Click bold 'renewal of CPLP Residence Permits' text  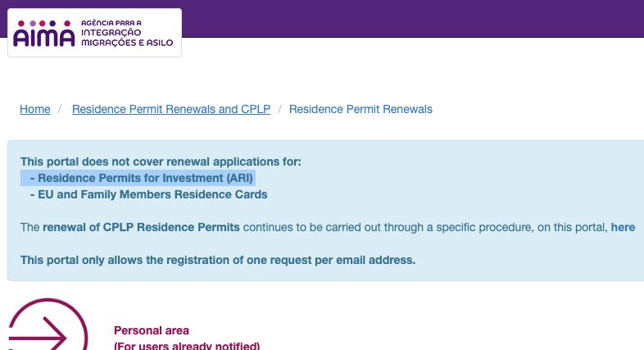[x=141, y=227]
